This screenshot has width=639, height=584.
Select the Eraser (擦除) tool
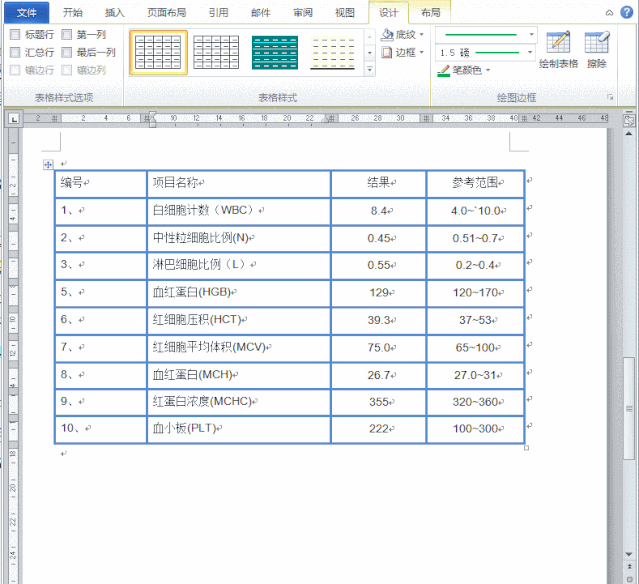click(x=597, y=42)
